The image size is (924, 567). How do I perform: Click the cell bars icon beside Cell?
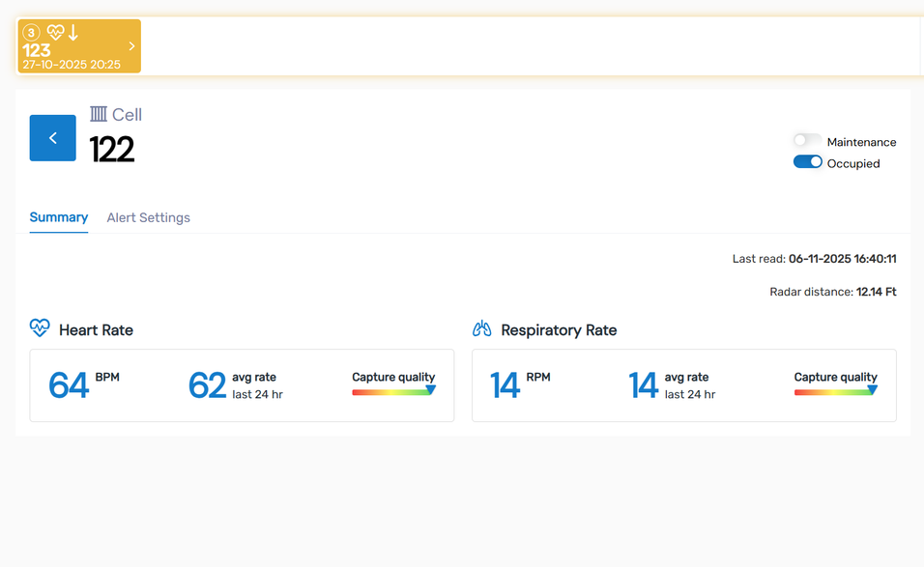coord(99,114)
